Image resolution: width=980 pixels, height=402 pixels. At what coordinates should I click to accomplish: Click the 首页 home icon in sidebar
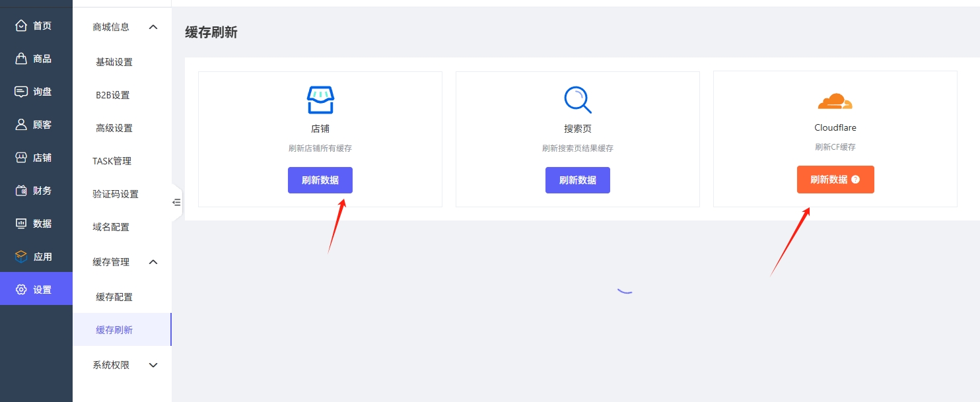(x=21, y=26)
